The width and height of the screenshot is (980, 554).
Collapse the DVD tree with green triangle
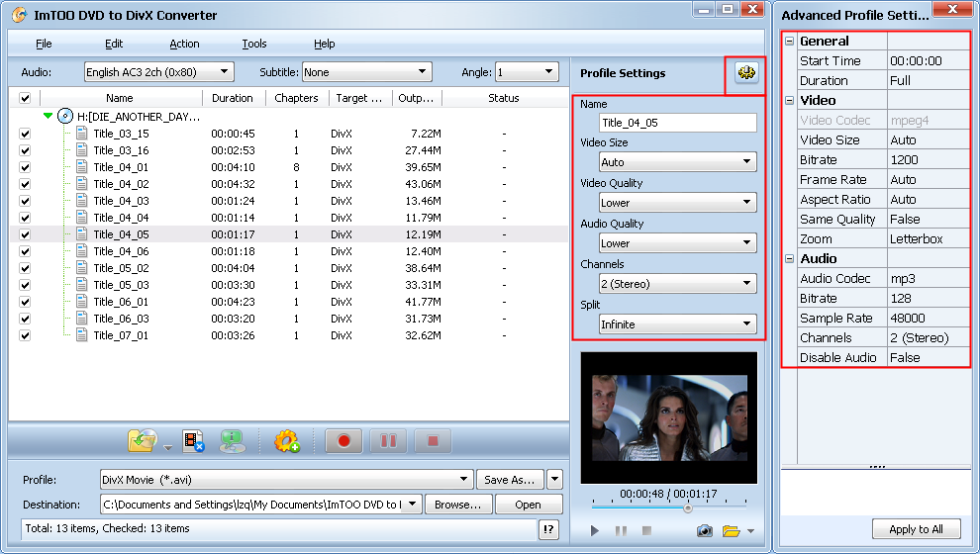click(x=48, y=116)
